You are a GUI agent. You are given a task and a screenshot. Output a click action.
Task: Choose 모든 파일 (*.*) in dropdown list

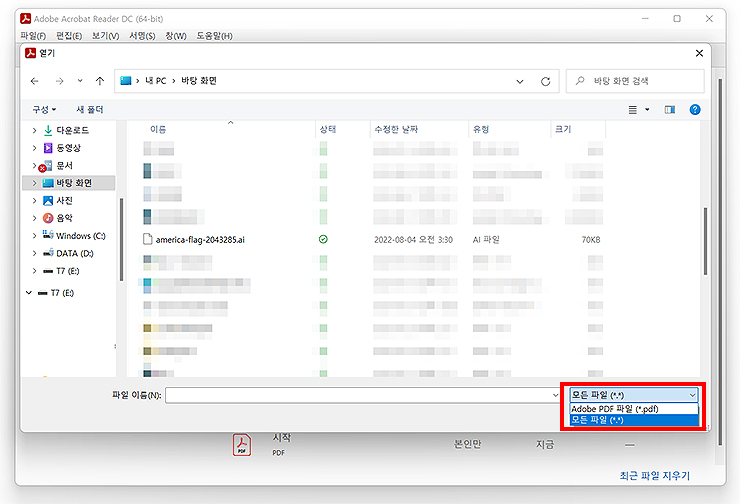coord(634,420)
